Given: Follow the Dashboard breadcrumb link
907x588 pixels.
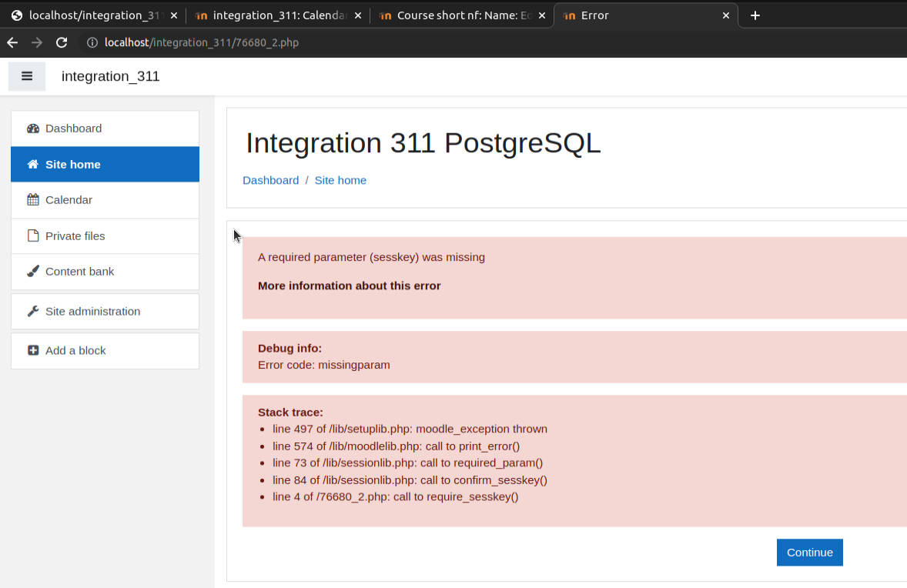Looking at the screenshot, I should point(271,180).
